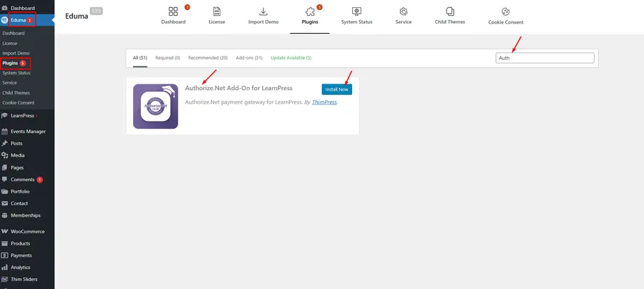Click the Service gear icon
The height and width of the screenshot is (289, 644).
(404, 12)
